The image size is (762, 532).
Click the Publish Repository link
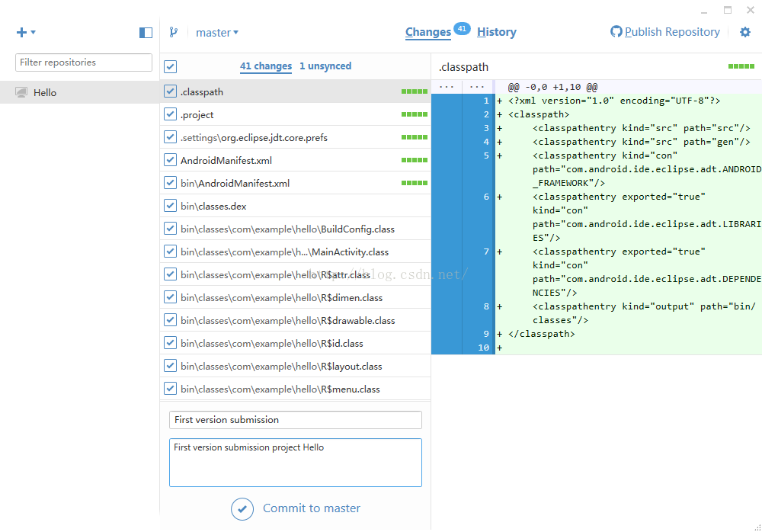click(672, 32)
